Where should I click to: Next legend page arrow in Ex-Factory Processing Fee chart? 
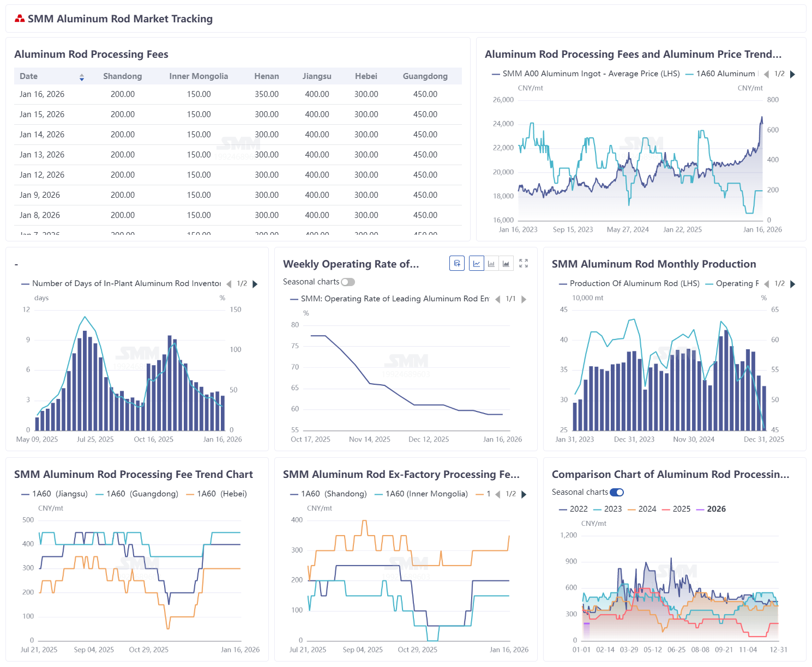pos(524,494)
